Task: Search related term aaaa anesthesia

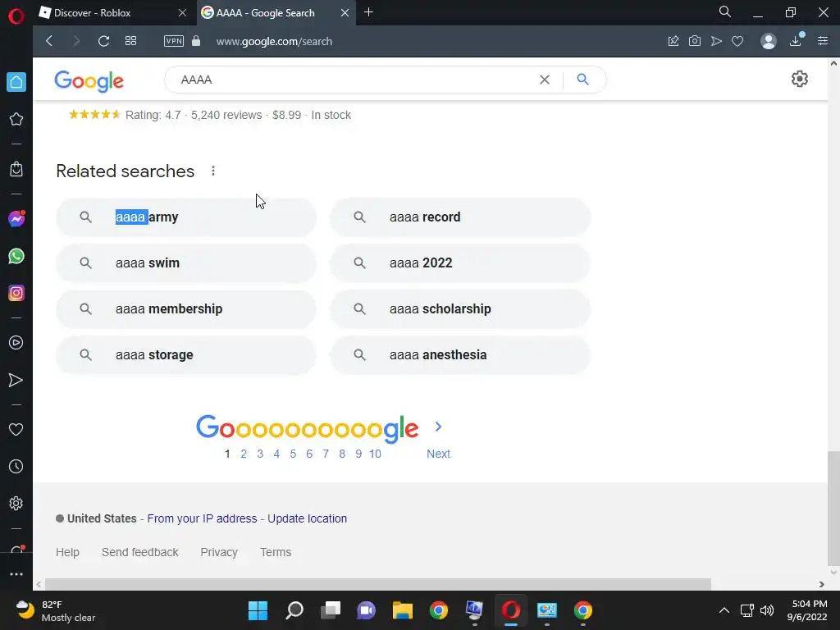Action: [x=460, y=355]
